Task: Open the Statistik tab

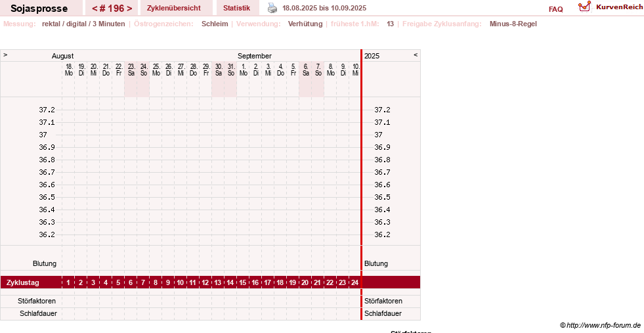Action: [236, 8]
